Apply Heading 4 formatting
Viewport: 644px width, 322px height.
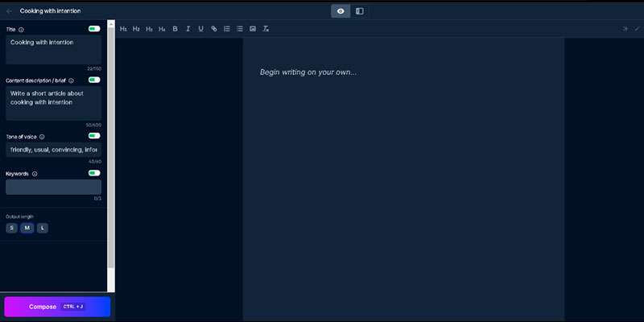(163, 29)
